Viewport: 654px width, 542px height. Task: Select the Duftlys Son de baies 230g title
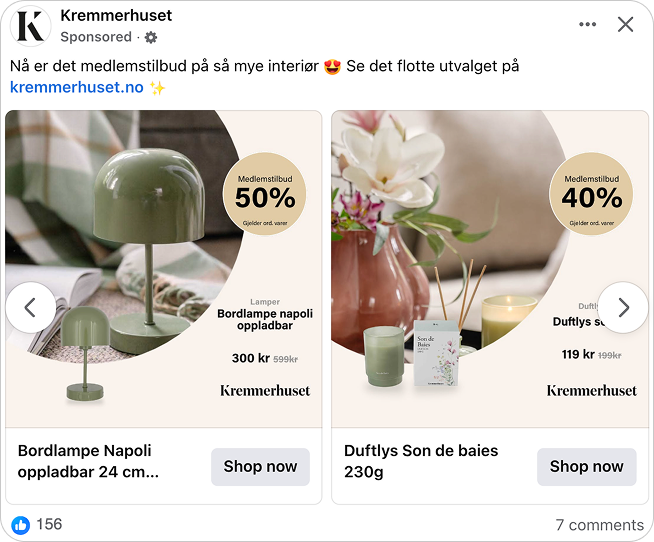(x=420, y=461)
